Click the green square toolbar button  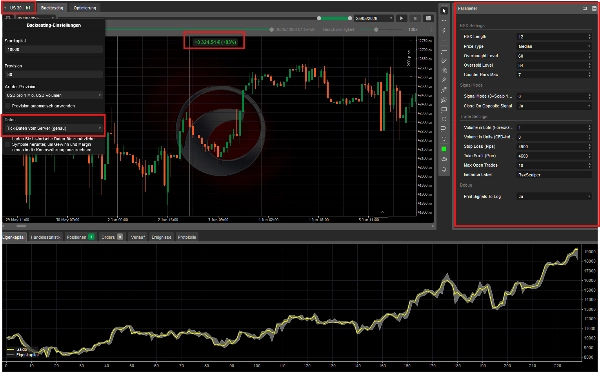coord(444,149)
